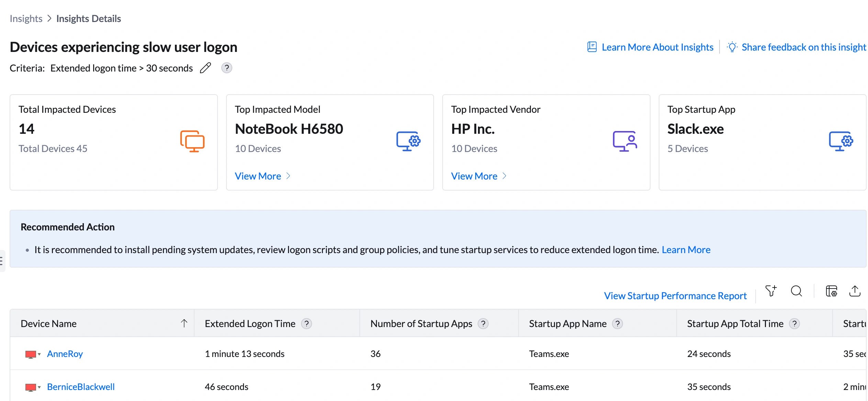Viewport: 868px width, 401px height.
Task: Click the monitor gear icon in the Top Startup App card
Action: point(841,141)
